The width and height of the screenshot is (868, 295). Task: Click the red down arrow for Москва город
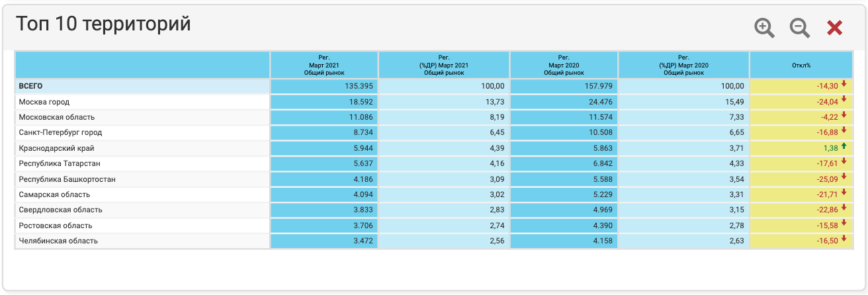pyautogui.click(x=844, y=101)
